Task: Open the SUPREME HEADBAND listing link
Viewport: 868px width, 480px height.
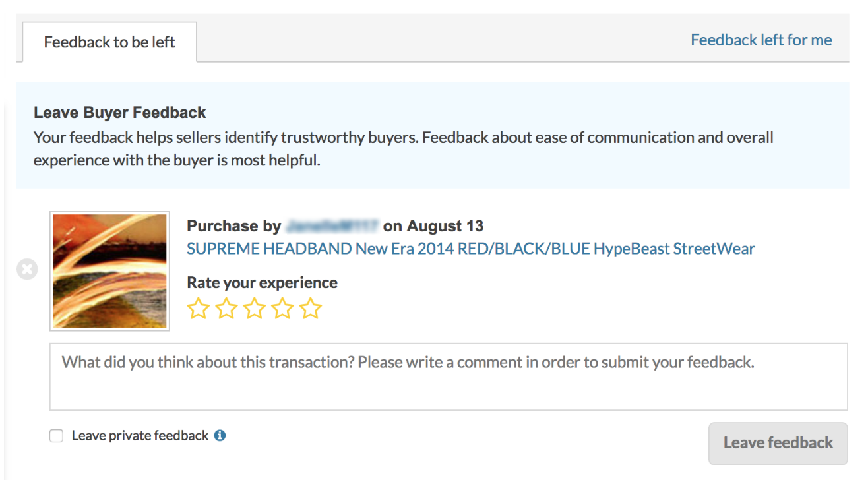Action: point(471,249)
